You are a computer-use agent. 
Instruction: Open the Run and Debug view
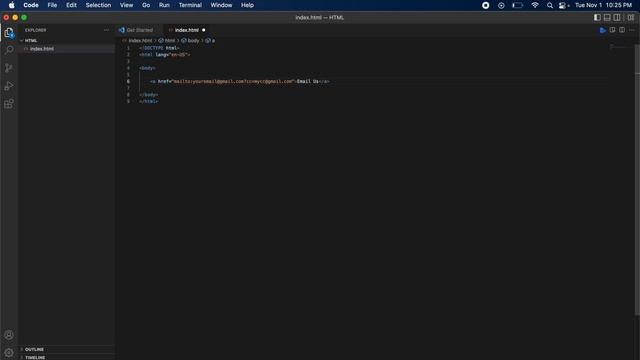pyautogui.click(x=9, y=86)
